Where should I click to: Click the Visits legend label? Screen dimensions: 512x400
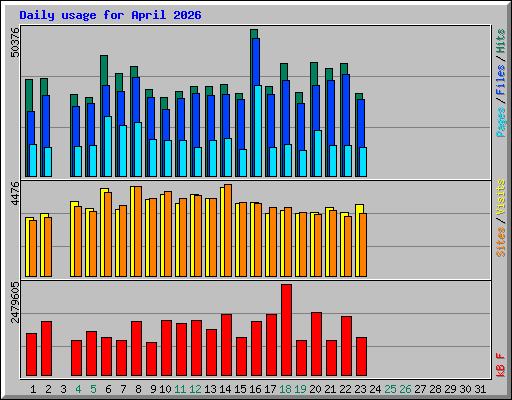pos(501,197)
